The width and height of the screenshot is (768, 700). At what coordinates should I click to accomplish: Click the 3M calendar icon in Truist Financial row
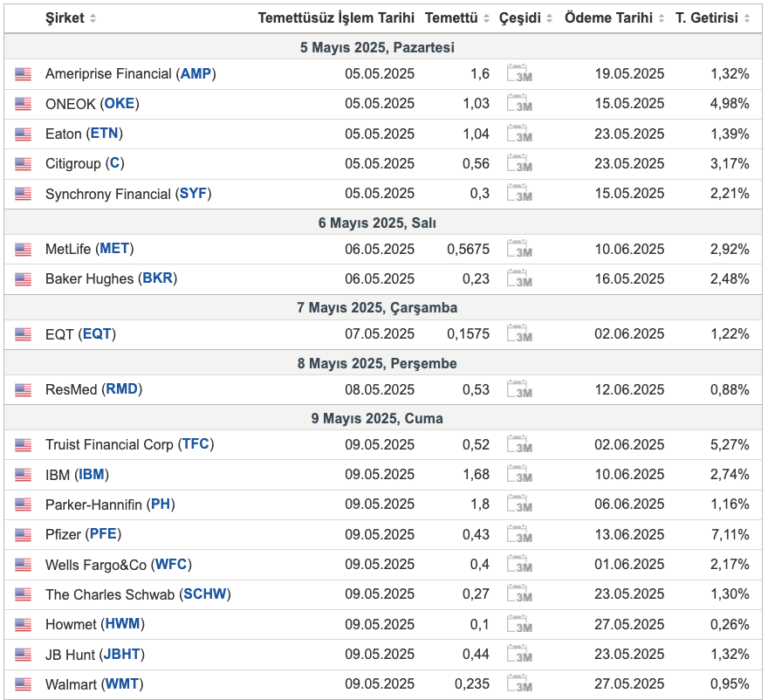coord(519,444)
